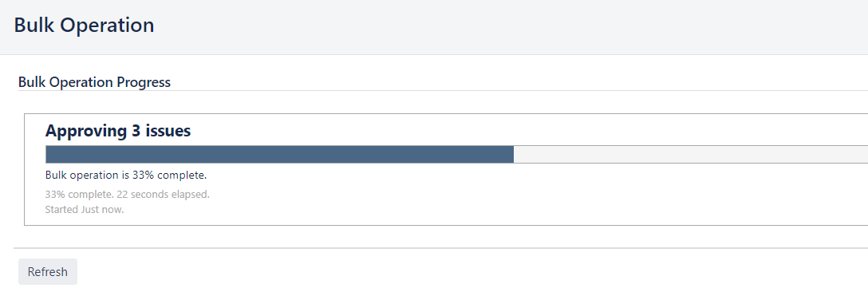
Task: Click the 'Bulk operation is 33% complete.' message
Action: pos(126,175)
